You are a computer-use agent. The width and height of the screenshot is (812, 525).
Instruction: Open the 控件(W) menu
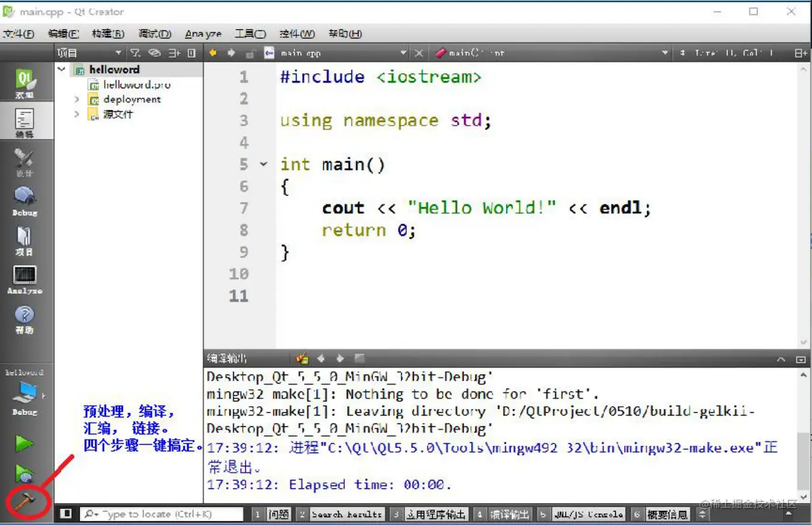(297, 33)
